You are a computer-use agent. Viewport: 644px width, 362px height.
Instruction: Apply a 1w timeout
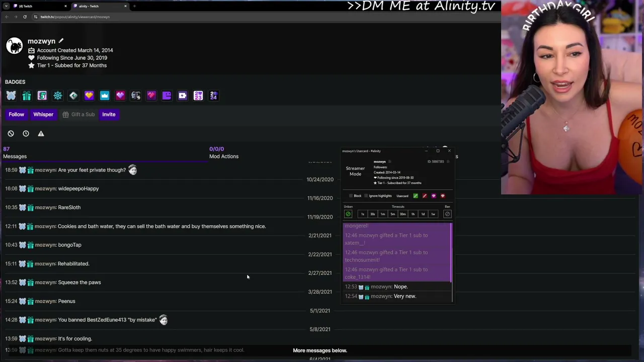(433, 214)
